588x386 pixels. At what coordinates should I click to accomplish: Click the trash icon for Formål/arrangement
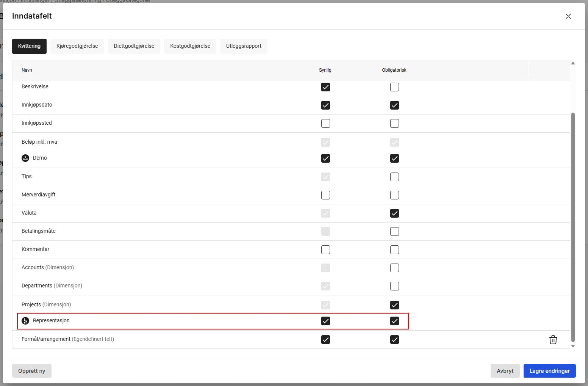pyautogui.click(x=553, y=340)
